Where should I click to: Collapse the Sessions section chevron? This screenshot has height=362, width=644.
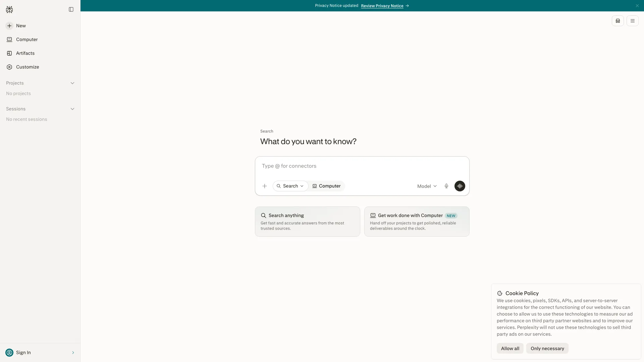pyautogui.click(x=72, y=109)
